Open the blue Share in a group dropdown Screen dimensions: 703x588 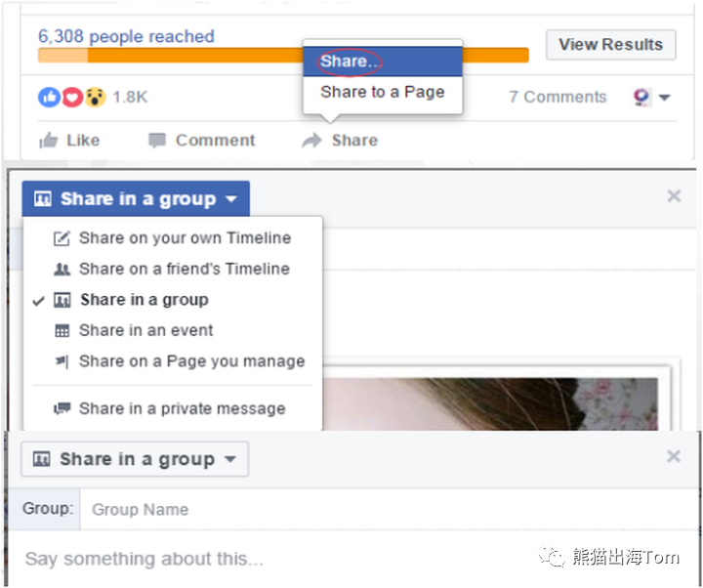pyautogui.click(x=136, y=198)
